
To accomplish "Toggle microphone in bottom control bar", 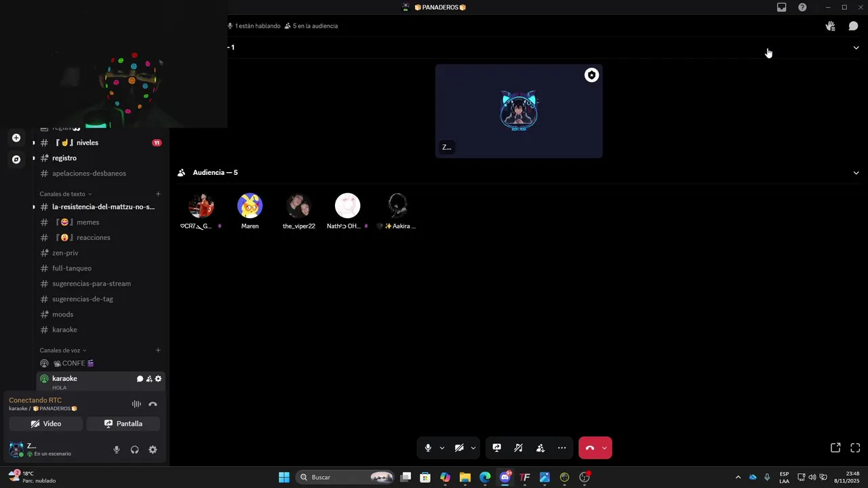I will 428,448.
